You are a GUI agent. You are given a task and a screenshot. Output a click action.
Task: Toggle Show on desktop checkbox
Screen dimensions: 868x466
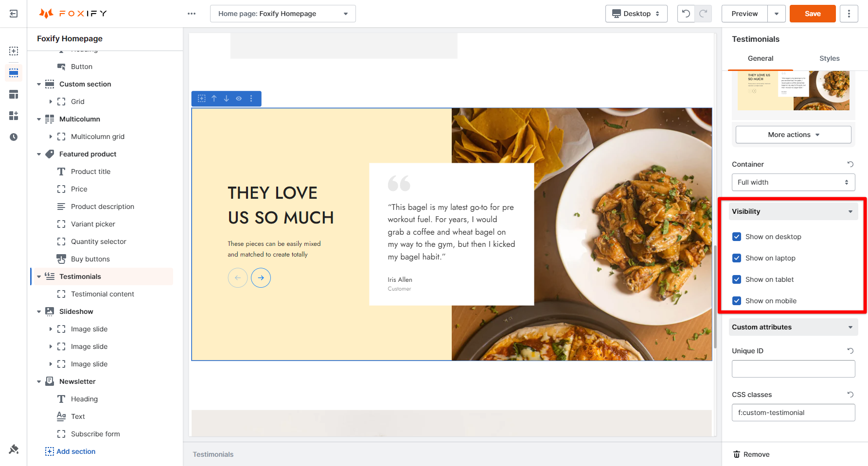pos(737,237)
